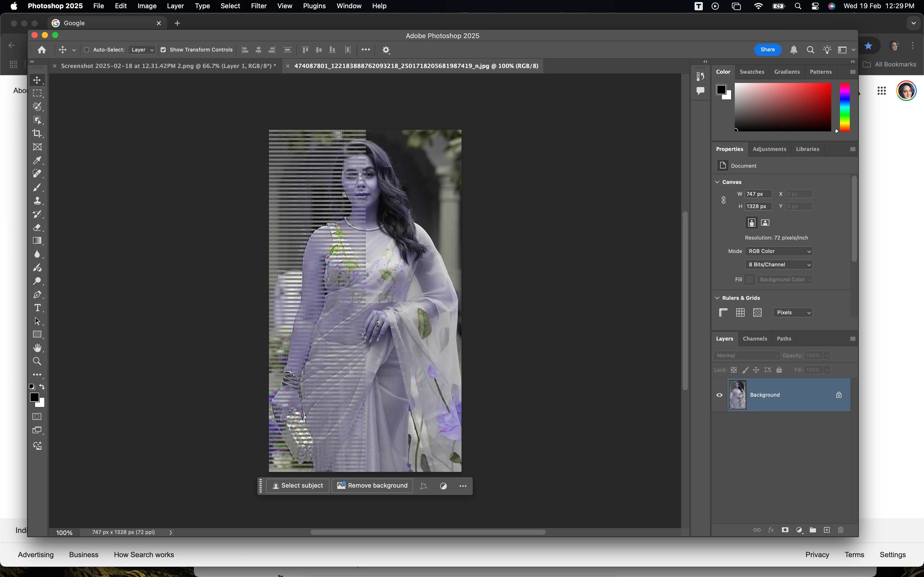Open the 8 Bits/Channel dropdown
Image resolution: width=924 pixels, height=577 pixels.
click(779, 265)
